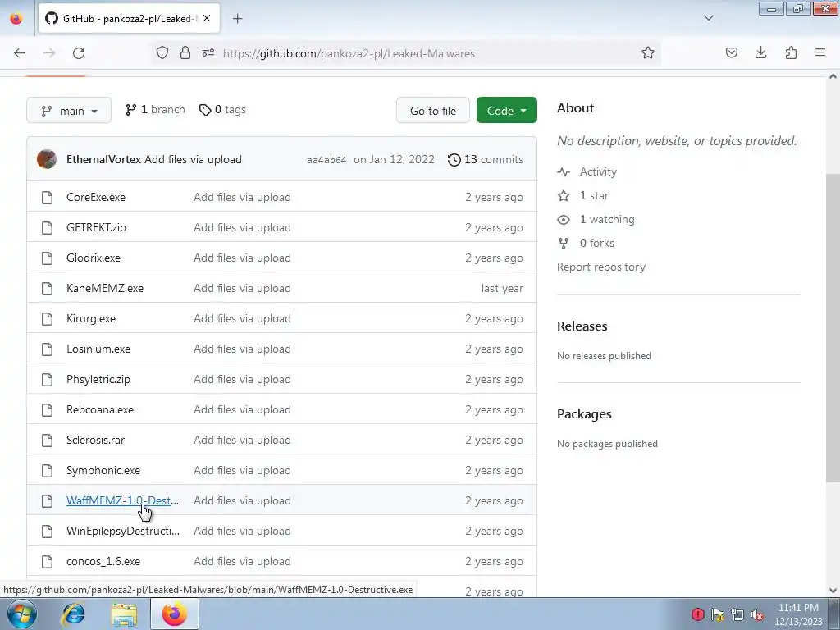Open the Sclerosis.rar file
The height and width of the screenshot is (630, 840).
[95, 441]
